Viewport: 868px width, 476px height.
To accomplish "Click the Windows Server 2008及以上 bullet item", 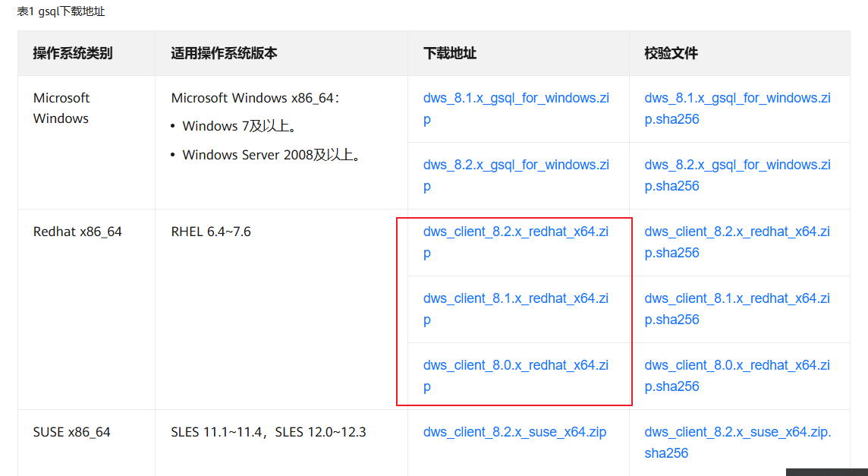I will pos(271,155).
